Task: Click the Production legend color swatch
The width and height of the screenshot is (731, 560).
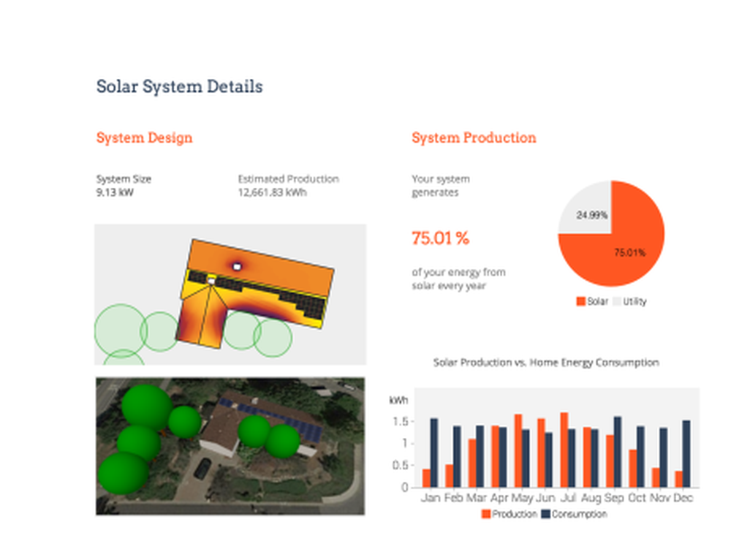Action: coord(486,514)
